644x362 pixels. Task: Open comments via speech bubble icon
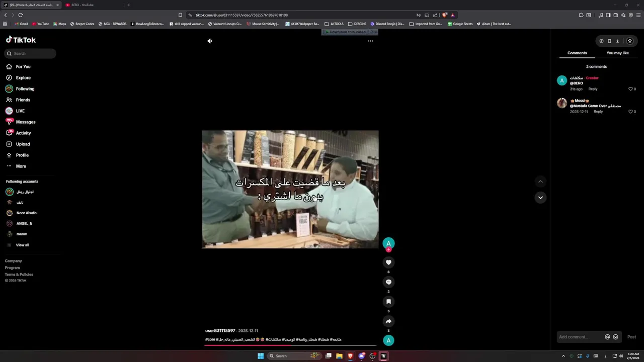[x=388, y=282]
